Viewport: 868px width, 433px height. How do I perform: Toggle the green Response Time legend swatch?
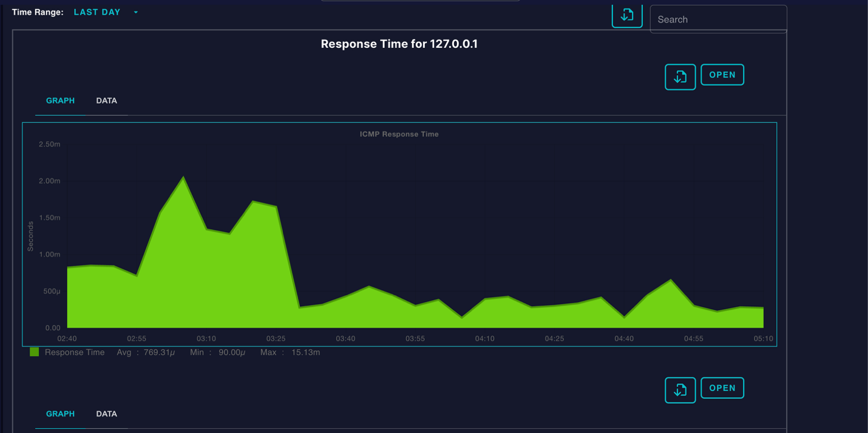point(35,352)
